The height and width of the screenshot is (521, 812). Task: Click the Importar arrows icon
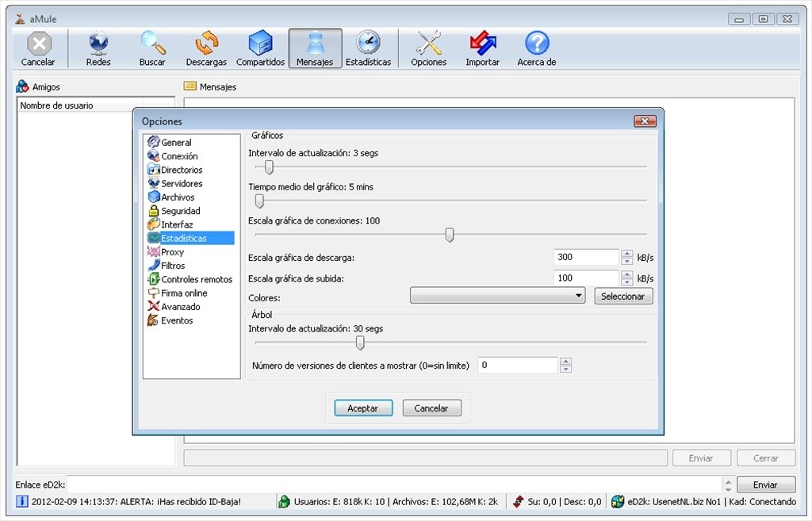point(483,48)
